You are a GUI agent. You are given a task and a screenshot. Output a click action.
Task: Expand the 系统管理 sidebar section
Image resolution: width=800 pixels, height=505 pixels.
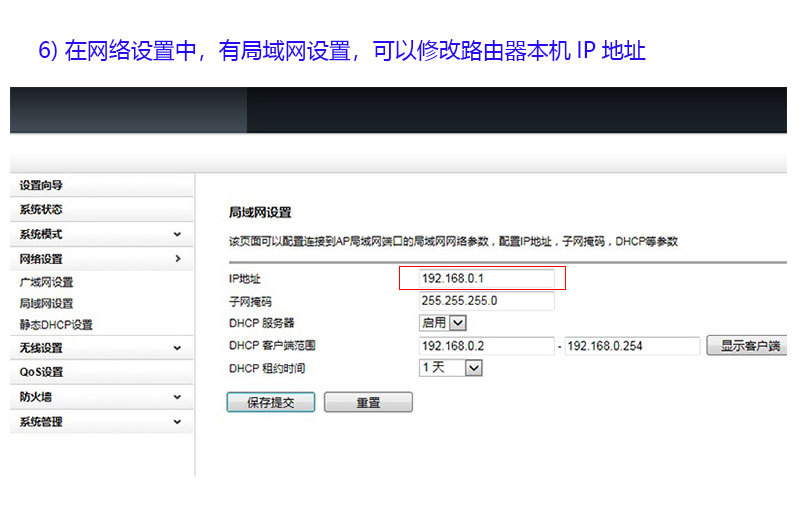[x=100, y=422]
